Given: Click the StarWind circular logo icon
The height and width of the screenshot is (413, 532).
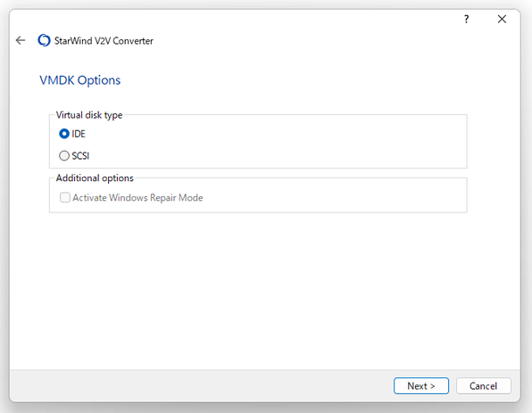Looking at the screenshot, I should click(44, 40).
